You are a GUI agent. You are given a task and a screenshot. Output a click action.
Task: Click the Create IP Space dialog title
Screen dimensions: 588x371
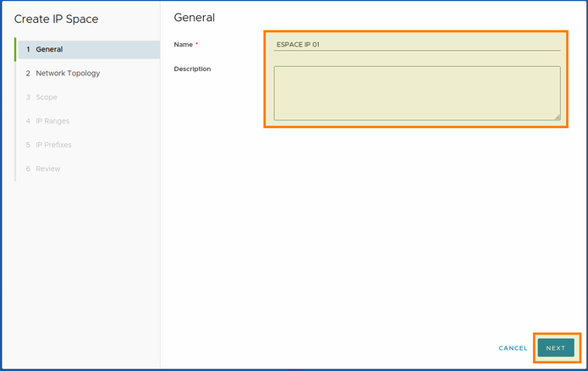[56, 19]
